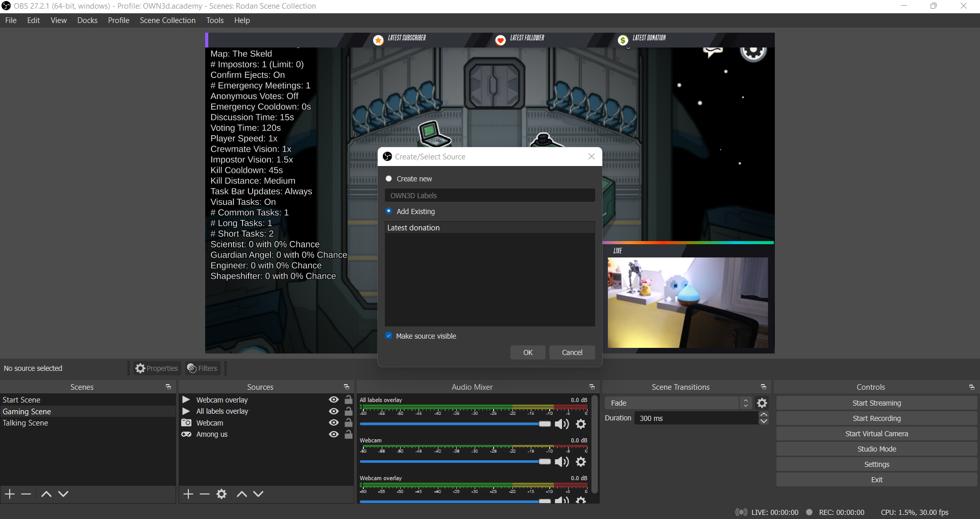Move the source down in the list
Screen dimensions: 980x519
(258, 494)
